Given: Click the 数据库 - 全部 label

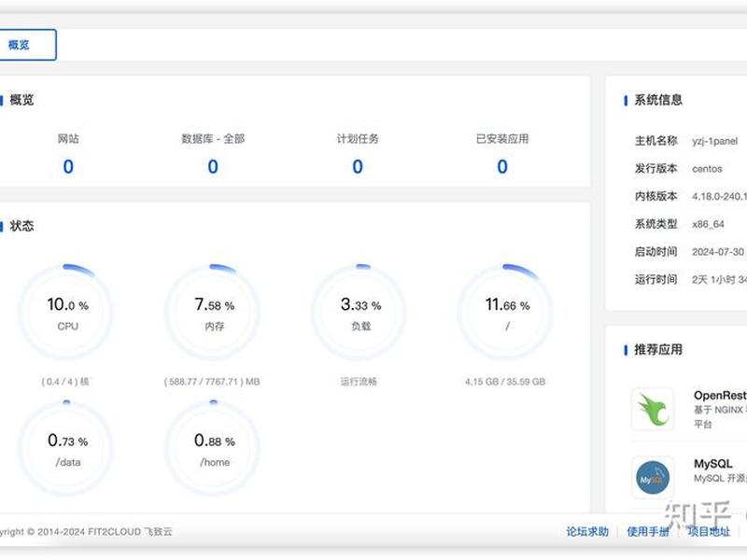Looking at the screenshot, I should click(213, 138).
